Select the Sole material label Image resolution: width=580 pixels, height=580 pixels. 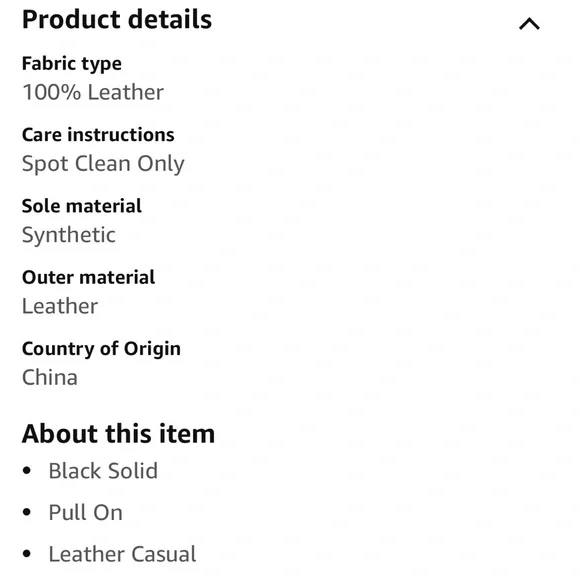coord(82,206)
